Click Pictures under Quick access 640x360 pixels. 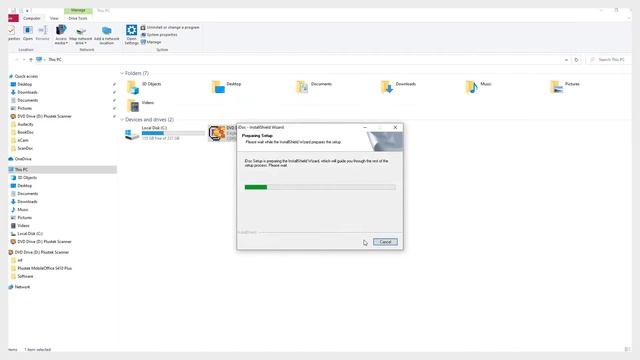24,108
